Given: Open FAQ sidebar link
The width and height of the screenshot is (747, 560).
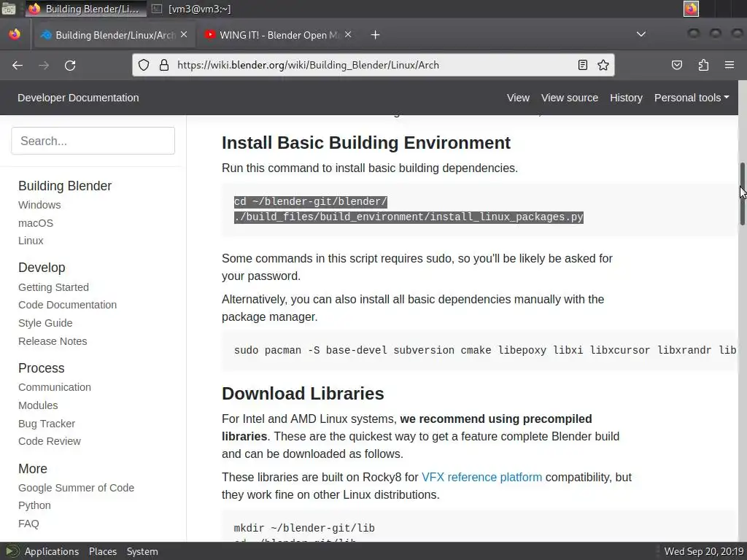Looking at the screenshot, I should coord(28,524).
